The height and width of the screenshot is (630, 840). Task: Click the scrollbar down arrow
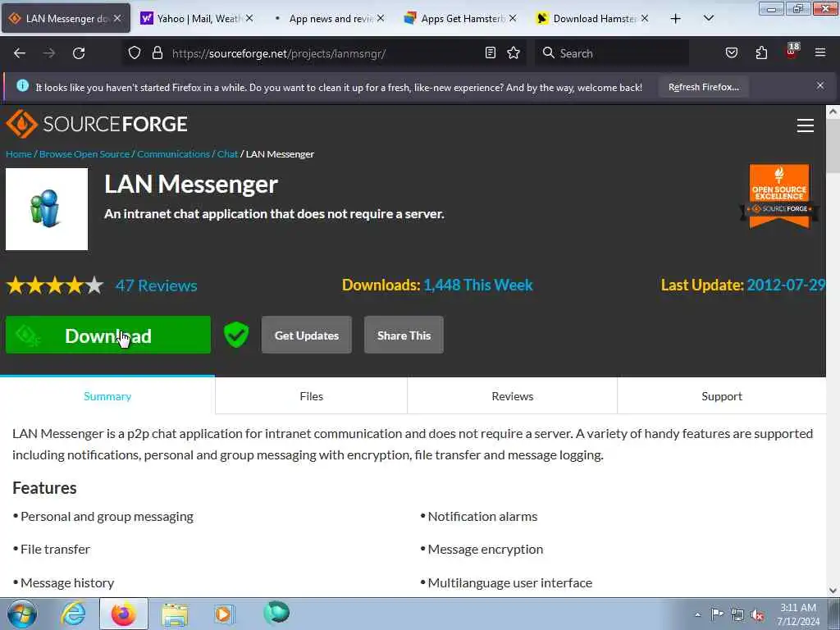[x=833, y=591]
